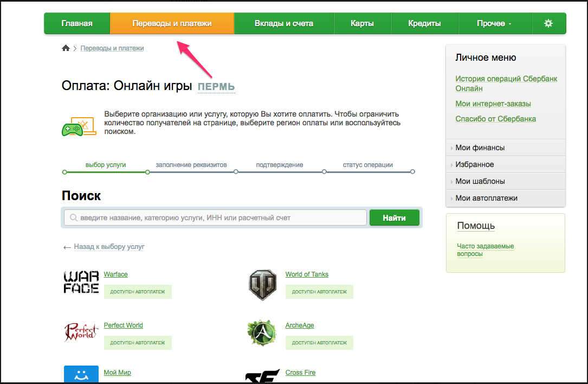588x384 pixels.
Task: Expand Избранное section
Action: (x=506, y=164)
